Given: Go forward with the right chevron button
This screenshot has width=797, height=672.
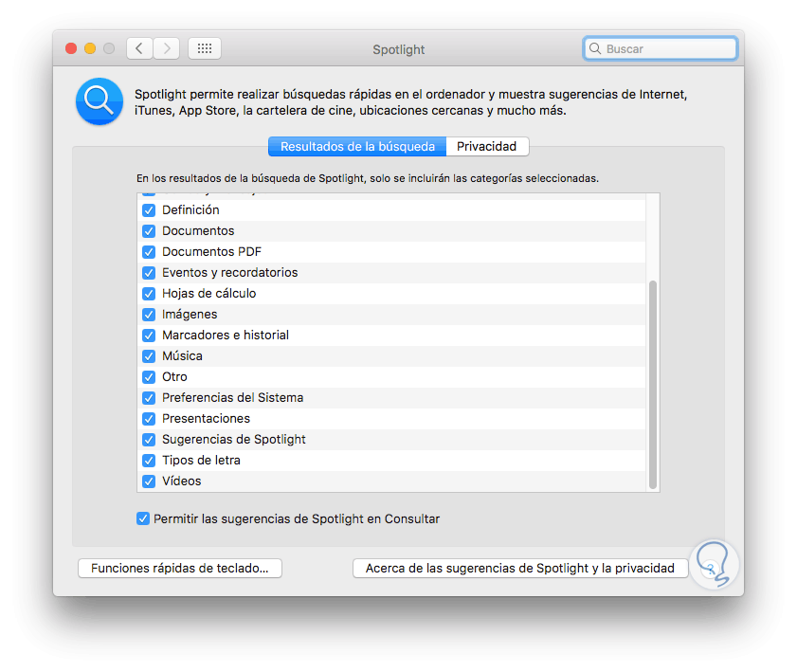Looking at the screenshot, I should coord(166,48).
